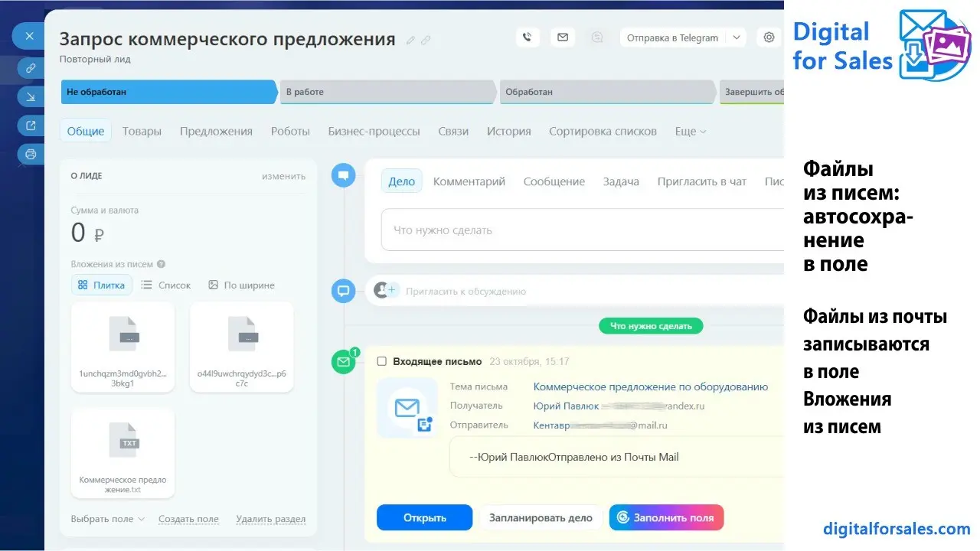Click the 'Что нужно сделать' input field

click(582, 230)
